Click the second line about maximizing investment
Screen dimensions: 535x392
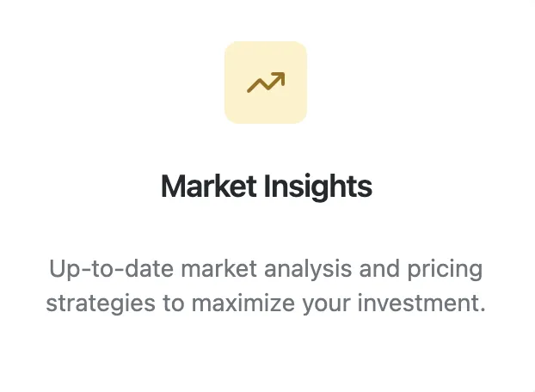click(266, 303)
